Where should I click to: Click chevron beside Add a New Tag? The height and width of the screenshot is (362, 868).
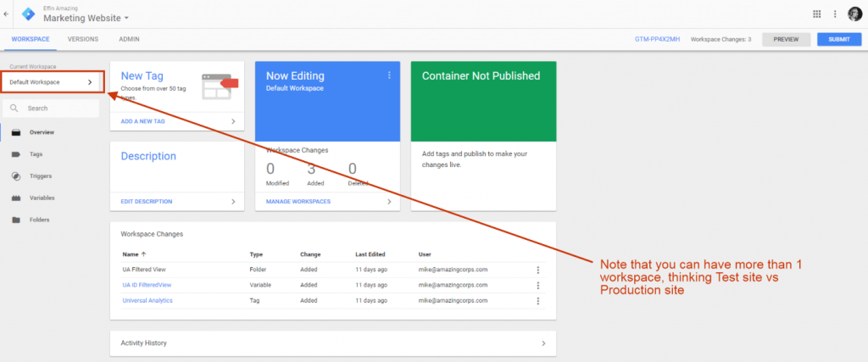point(233,120)
